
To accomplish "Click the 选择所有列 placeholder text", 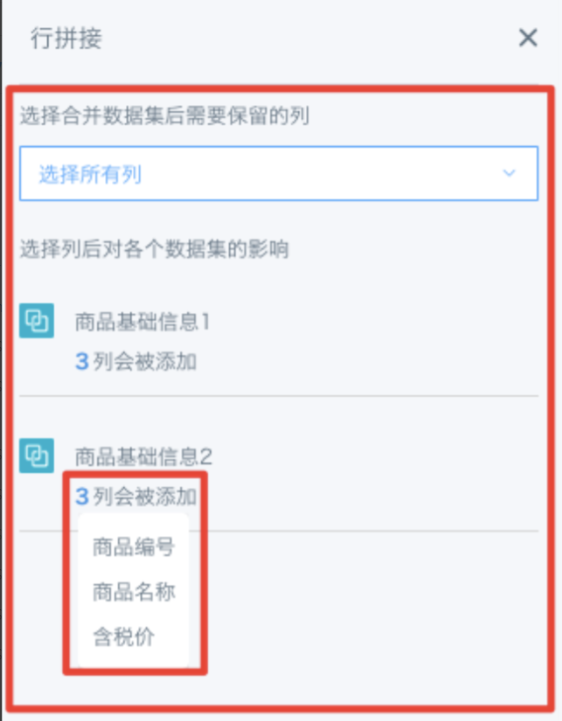I will click(90, 174).
